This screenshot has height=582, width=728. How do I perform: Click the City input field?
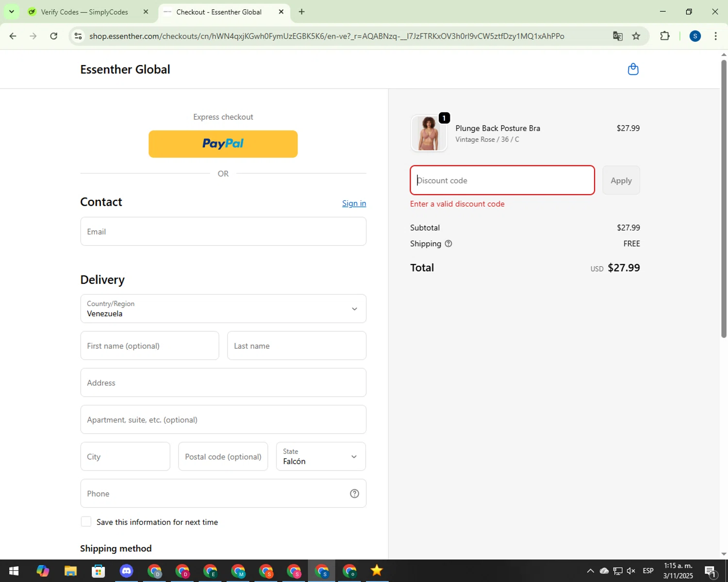pos(125,456)
